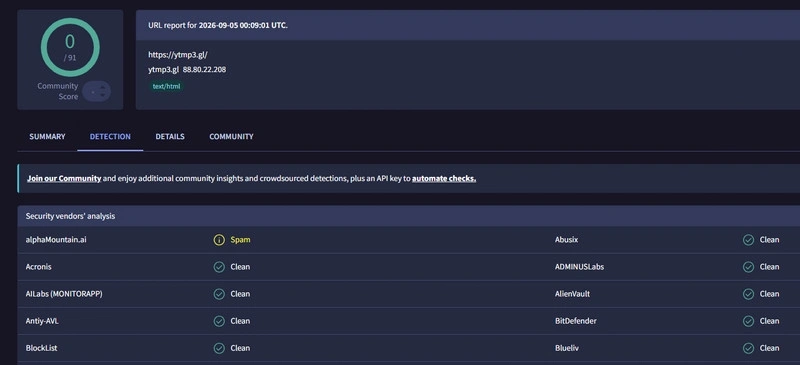Click the Clean checkmark icon for AILabs (MONITORAPP)
This screenshot has width=800, height=365.
tap(219, 294)
